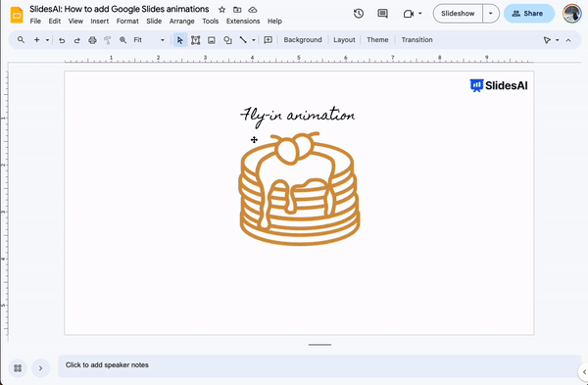This screenshot has width=588, height=385.
Task: Open the Arrange menu
Action: click(x=181, y=22)
